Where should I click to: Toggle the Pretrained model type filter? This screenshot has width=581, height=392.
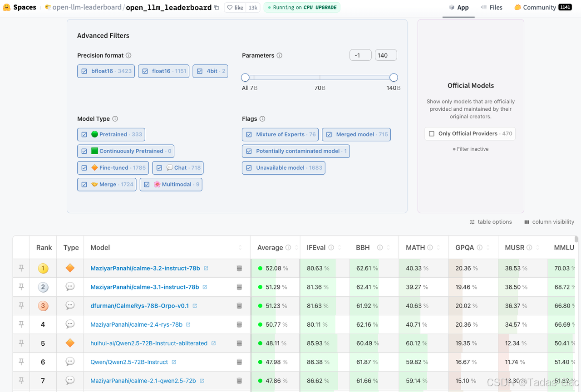pos(111,134)
